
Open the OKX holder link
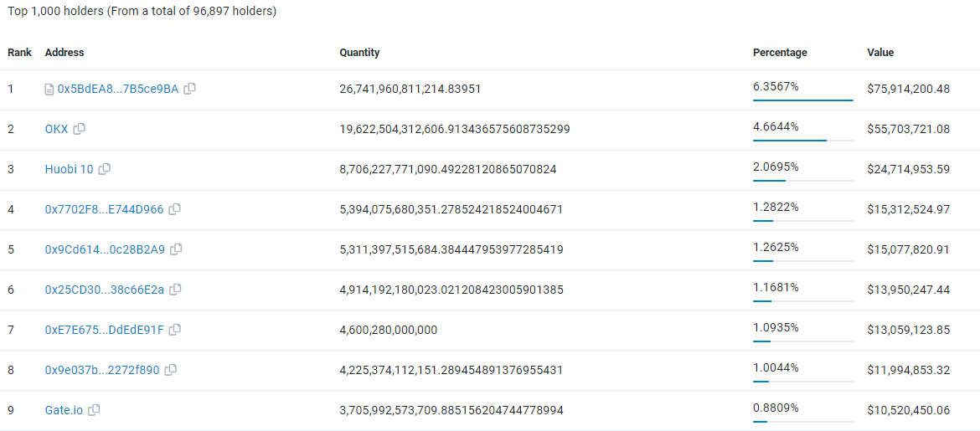[x=57, y=129]
